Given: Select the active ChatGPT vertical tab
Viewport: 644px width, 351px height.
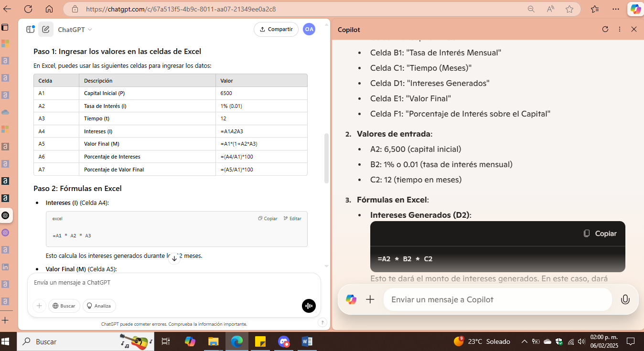Looking at the screenshot, I should pos(5,215).
